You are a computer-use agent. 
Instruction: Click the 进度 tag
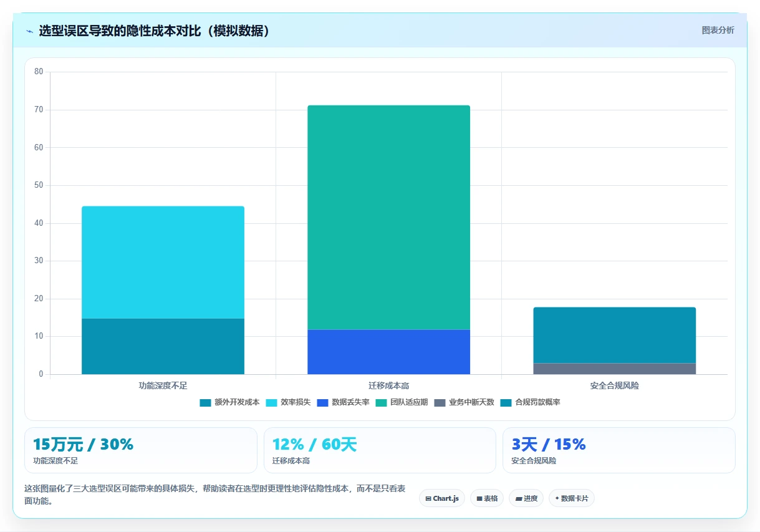coord(526,498)
